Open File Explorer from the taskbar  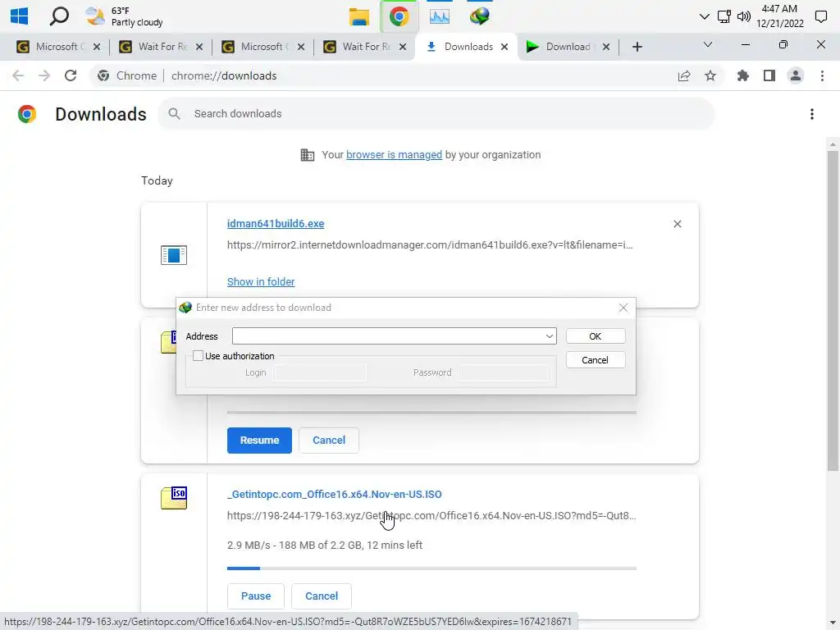tap(359, 16)
